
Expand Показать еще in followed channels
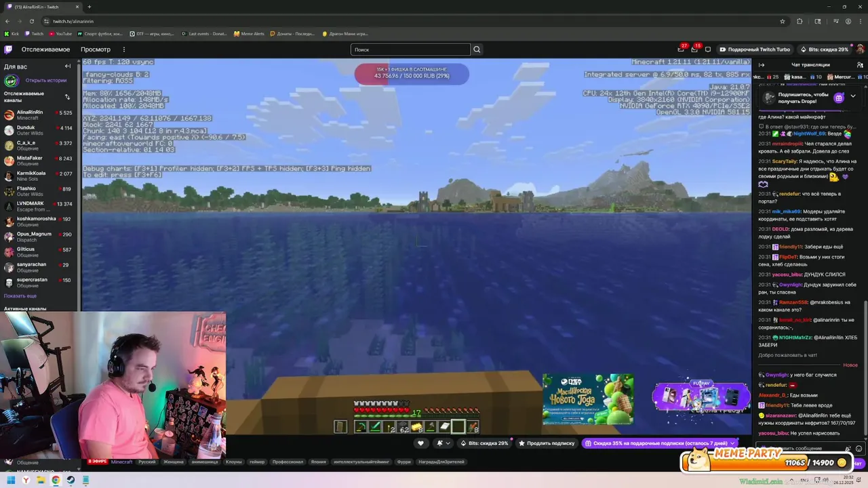(x=20, y=296)
